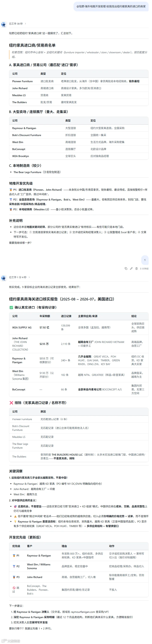Select the heading 纽约家具进口商/贸易商名单

pos(32,45)
